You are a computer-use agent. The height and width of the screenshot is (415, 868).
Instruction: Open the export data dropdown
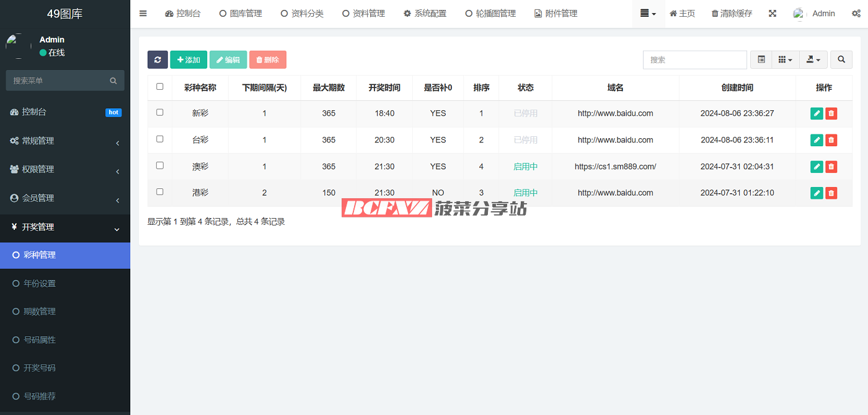click(813, 60)
